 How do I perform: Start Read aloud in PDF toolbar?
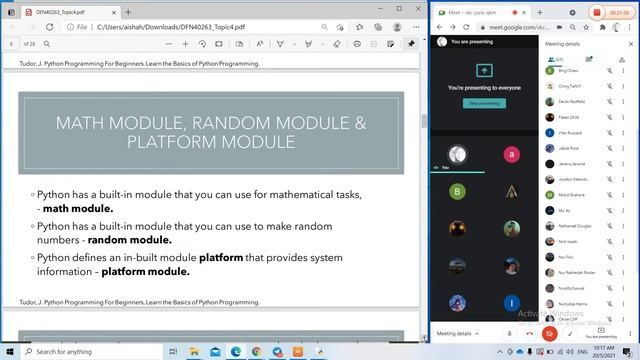coord(260,44)
